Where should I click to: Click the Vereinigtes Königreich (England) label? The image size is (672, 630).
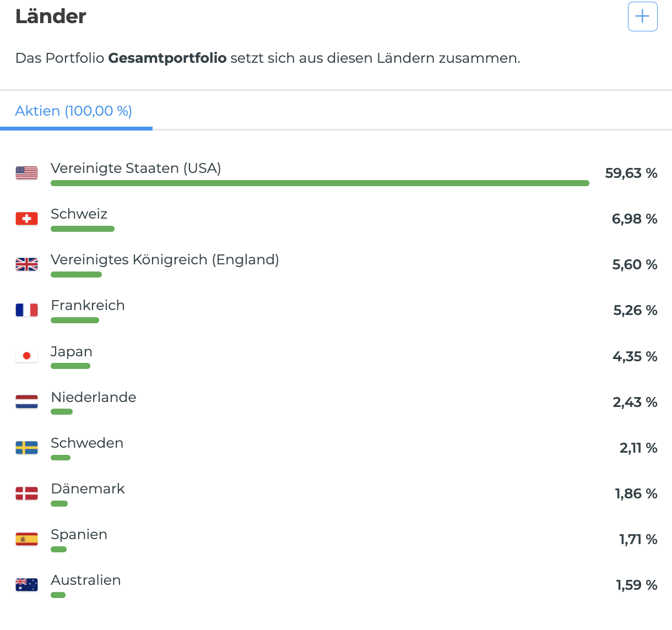click(165, 259)
